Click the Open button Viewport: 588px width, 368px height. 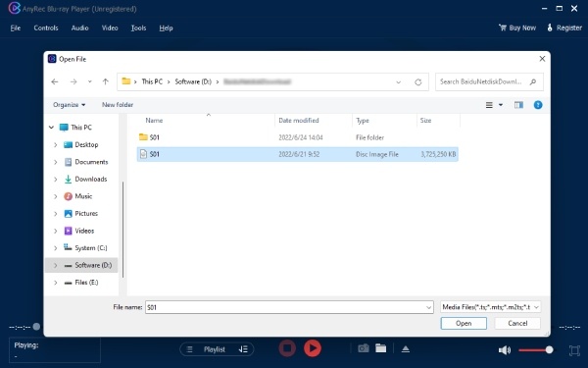[x=464, y=323]
